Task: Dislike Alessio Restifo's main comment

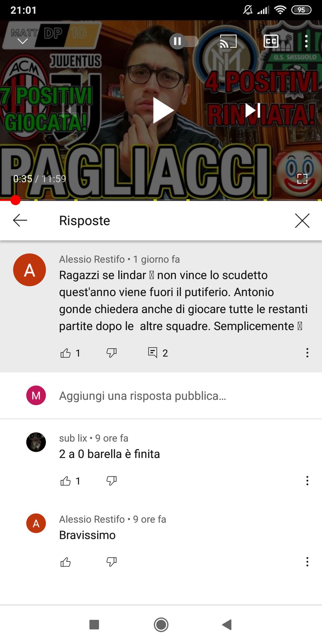Action: coord(111,353)
